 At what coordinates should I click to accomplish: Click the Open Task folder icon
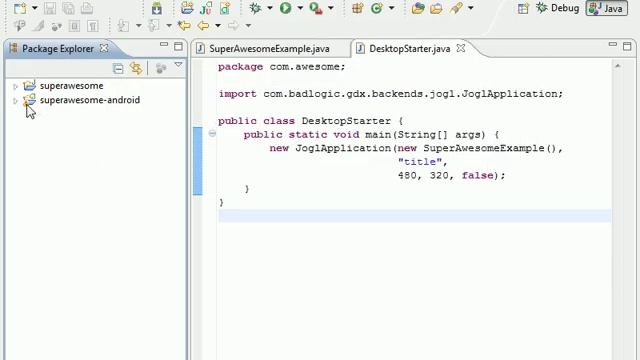point(436,8)
